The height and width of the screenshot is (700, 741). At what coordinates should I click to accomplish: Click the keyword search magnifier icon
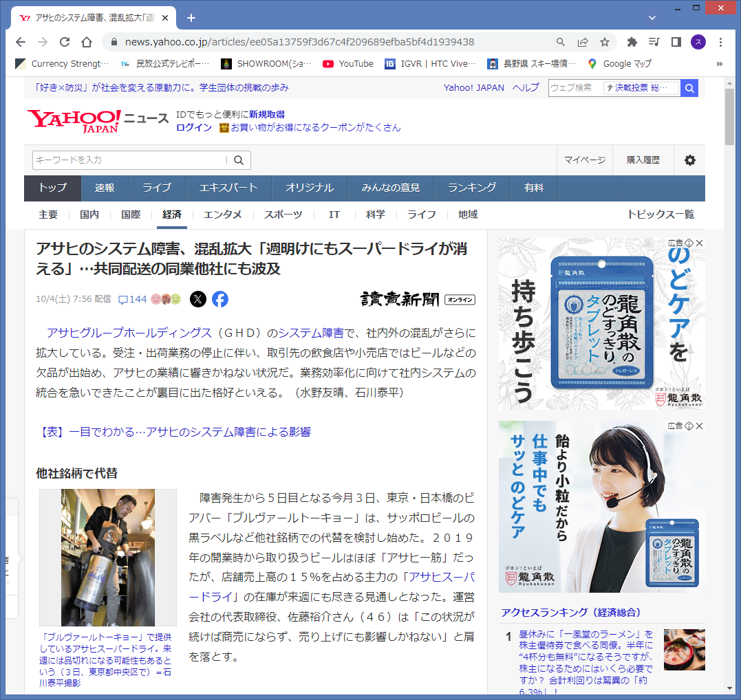point(239,160)
